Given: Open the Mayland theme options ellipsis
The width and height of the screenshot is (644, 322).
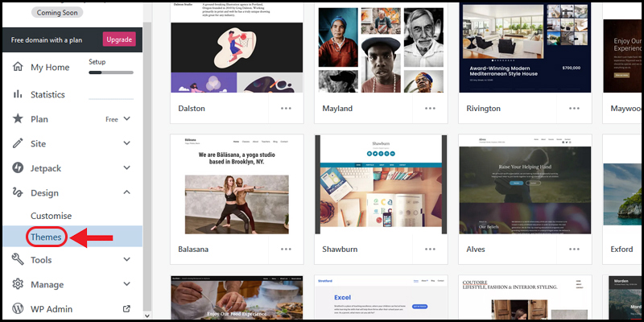Looking at the screenshot, I should (430, 109).
